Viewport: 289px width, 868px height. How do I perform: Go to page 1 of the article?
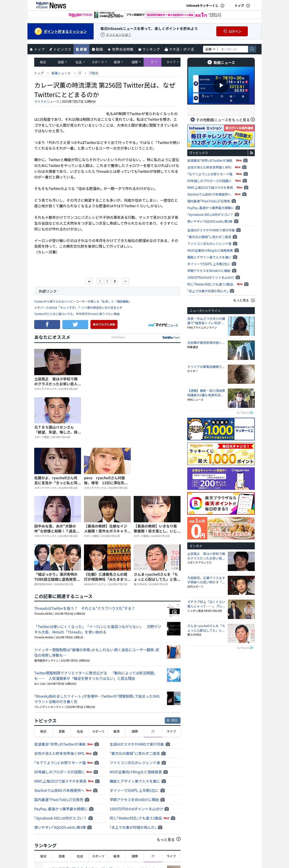tap(99, 281)
